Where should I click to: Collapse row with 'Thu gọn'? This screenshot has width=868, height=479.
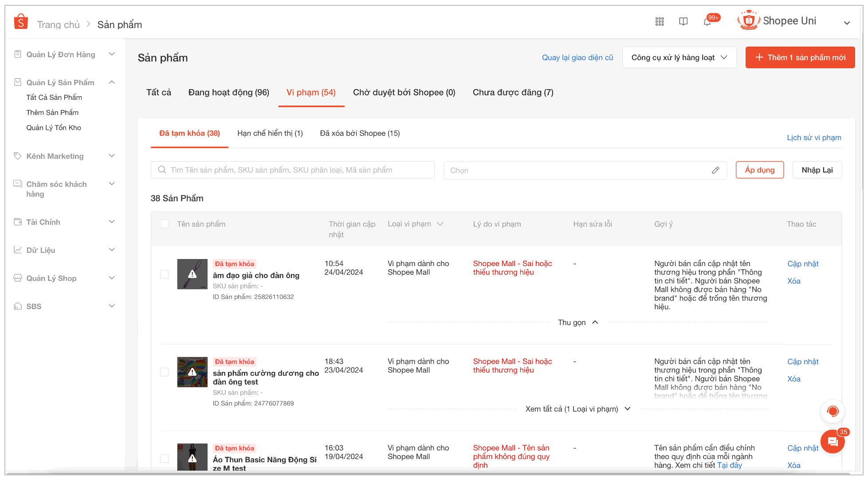coord(577,322)
